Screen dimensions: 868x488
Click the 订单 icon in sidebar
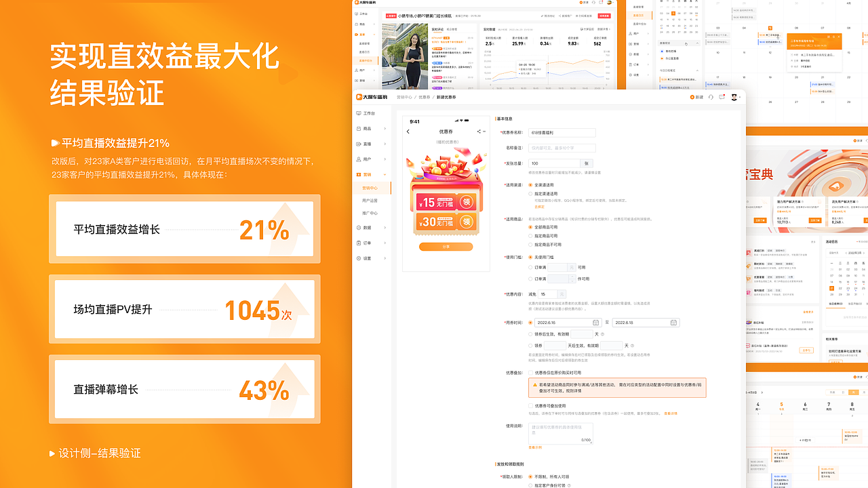359,243
